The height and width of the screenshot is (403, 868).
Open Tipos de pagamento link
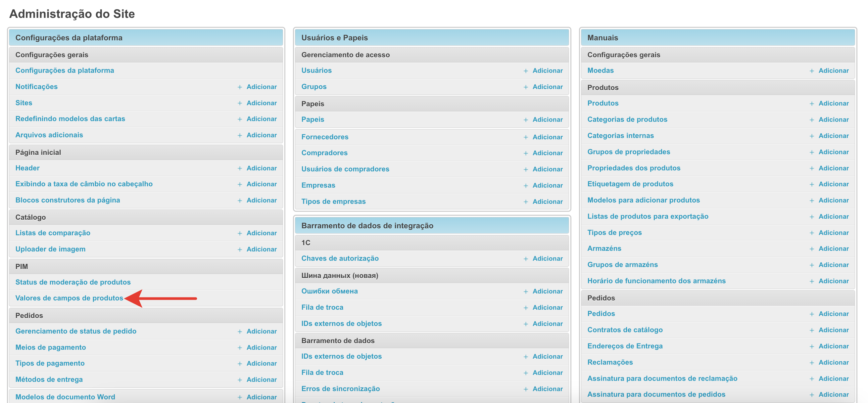[x=50, y=363]
